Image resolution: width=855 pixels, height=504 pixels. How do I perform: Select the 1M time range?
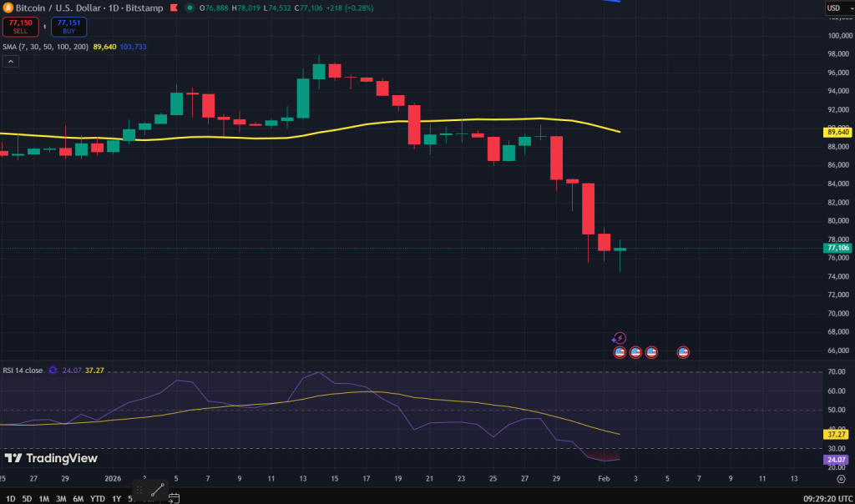(x=43, y=498)
